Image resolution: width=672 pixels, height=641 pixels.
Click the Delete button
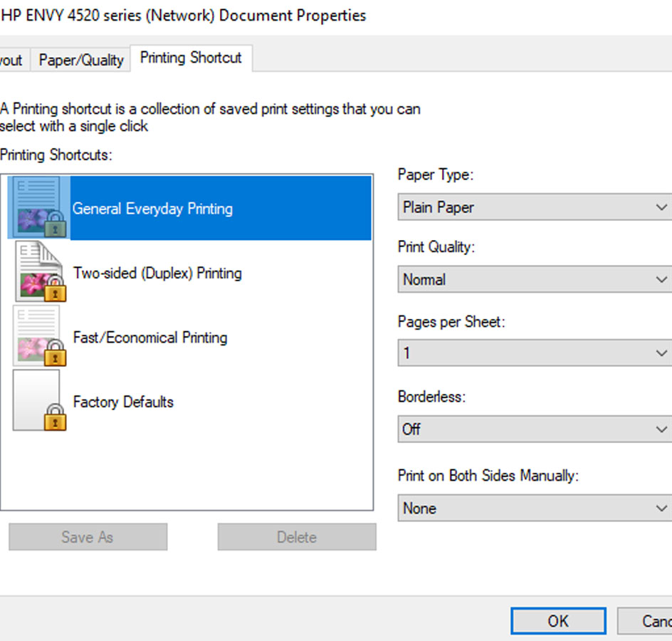coord(297,537)
